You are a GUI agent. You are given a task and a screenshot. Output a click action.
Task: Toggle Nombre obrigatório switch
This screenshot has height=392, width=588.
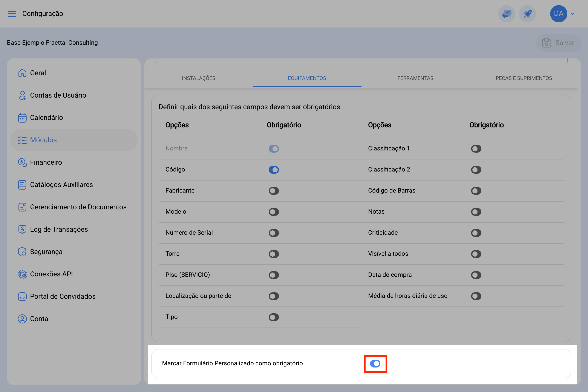tap(274, 149)
